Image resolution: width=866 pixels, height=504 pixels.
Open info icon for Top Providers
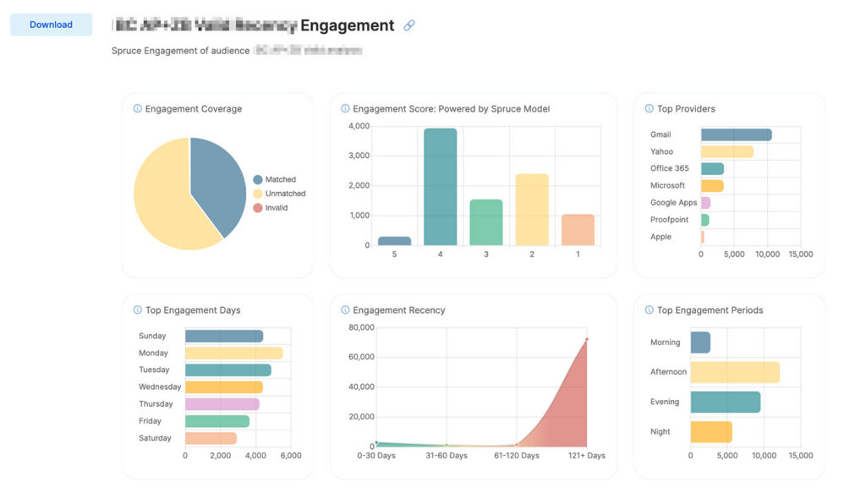(649, 109)
